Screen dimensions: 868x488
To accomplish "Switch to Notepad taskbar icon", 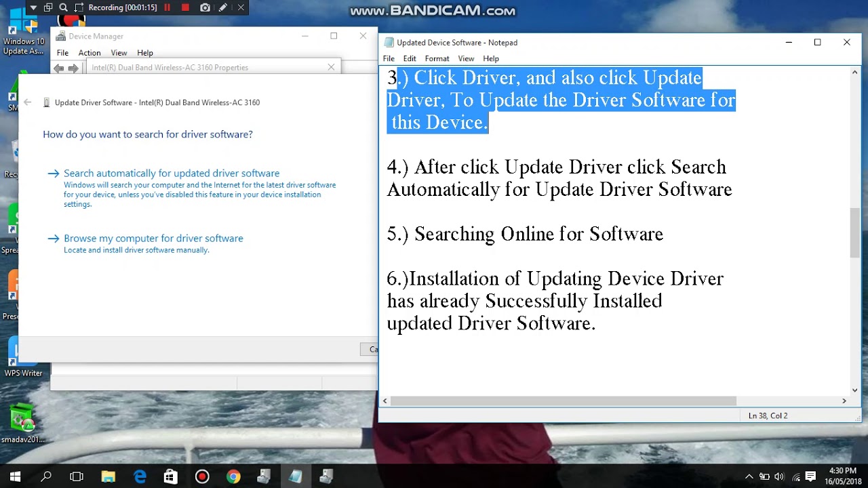I will click(296, 476).
